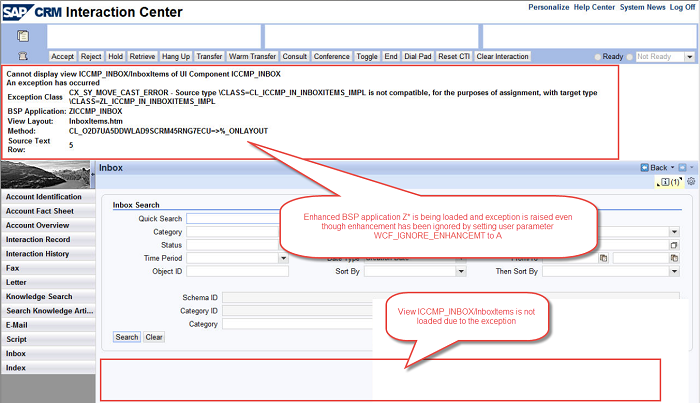Open the Index navigation item
The height and width of the screenshot is (403, 700).
tap(48, 368)
